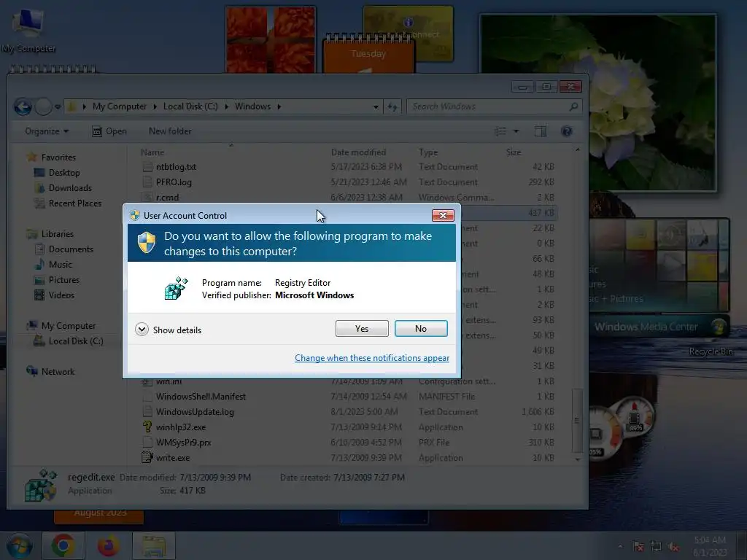Viewport: 747px width, 560px height.
Task: Select write.exe application icon
Action: [x=147, y=458]
